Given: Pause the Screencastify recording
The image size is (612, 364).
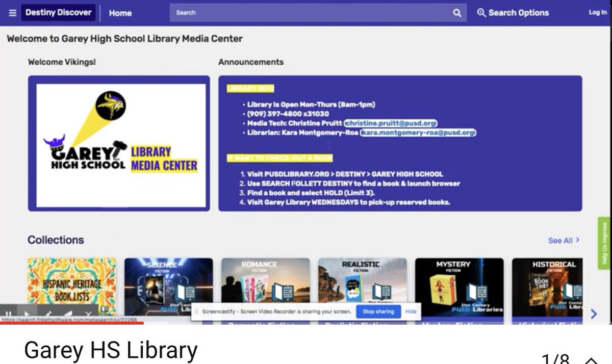Looking at the screenshot, I should (x=9, y=314).
